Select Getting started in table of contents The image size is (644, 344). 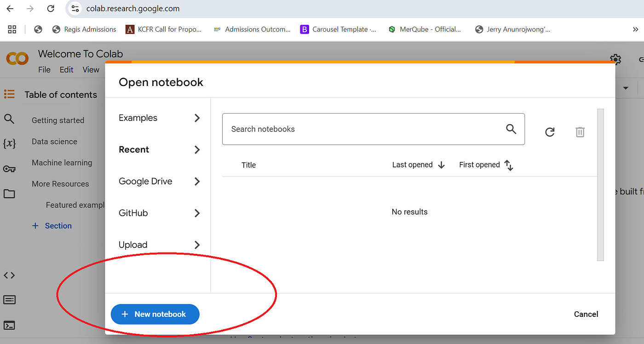click(58, 120)
